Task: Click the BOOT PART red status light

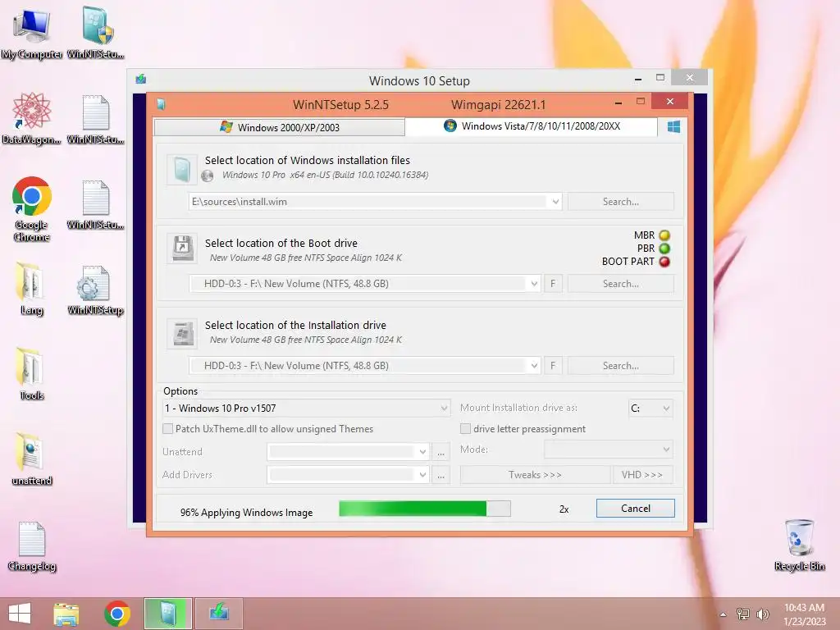Action: point(664,262)
